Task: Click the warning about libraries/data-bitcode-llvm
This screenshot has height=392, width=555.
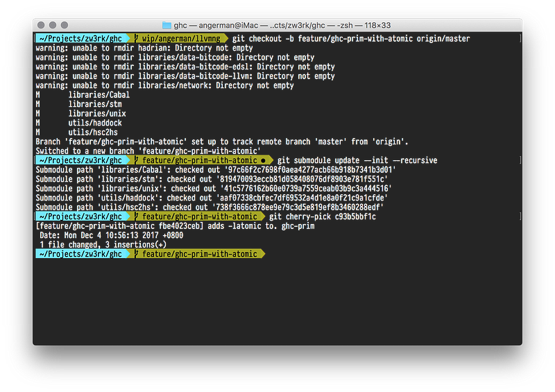Action: click(x=185, y=76)
